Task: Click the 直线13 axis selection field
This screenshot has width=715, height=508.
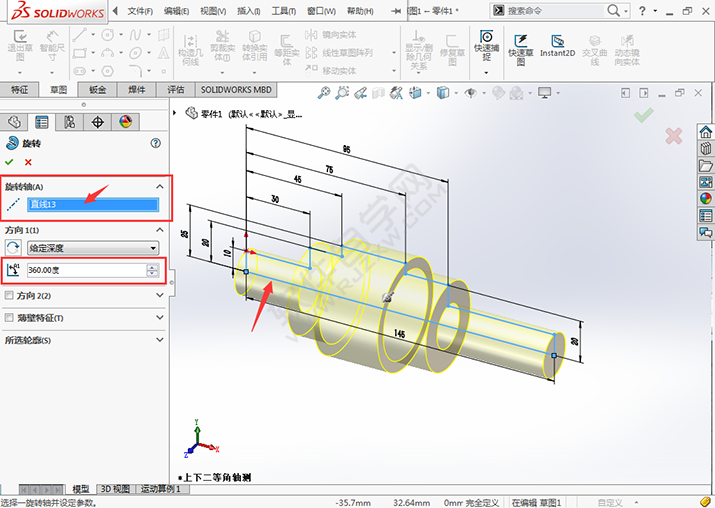Action: click(93, 205)
